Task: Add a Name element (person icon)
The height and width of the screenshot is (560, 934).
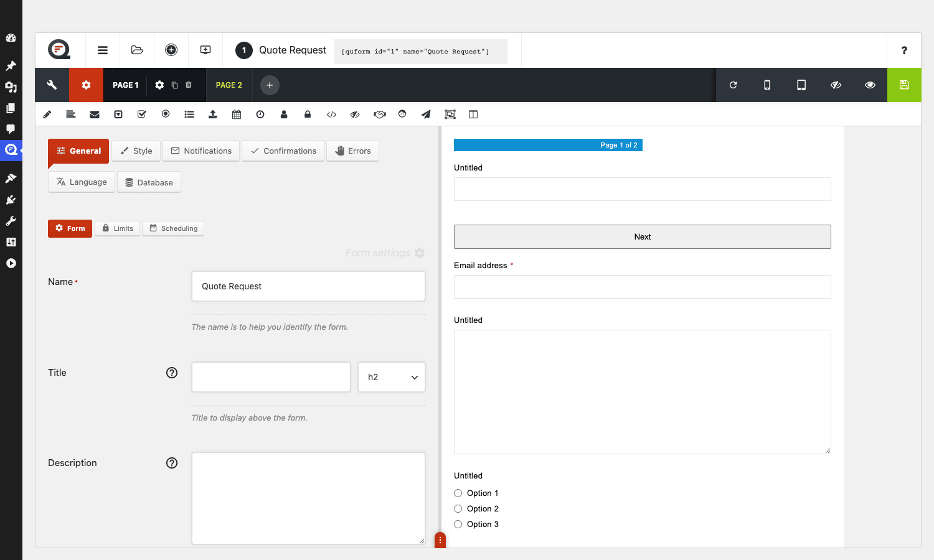Action: click(x=284, y=114)
